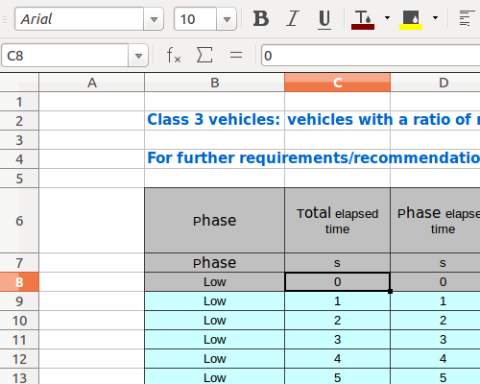The height and width of the screenshot is (384, 480).
Task: Open background color dropdown arrow
Action: click(x=435, y=18)
